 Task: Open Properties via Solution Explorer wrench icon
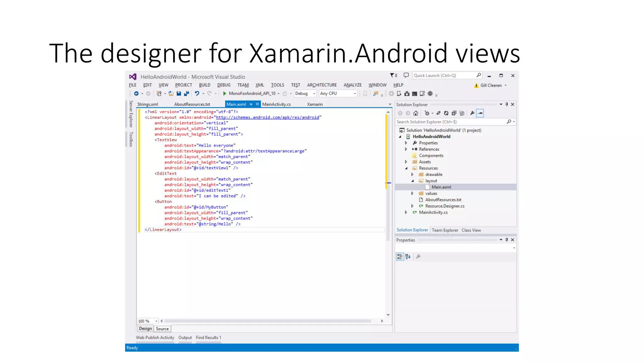[472, 113]
